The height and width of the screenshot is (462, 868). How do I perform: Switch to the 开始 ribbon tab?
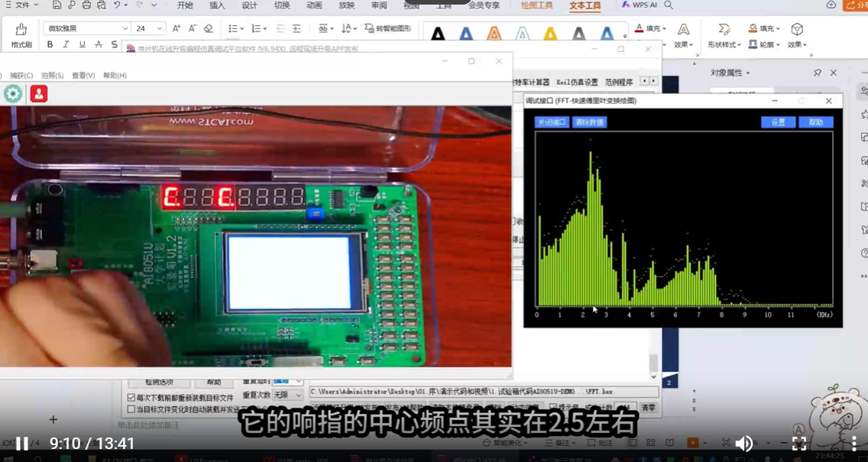tap(185, 5)
